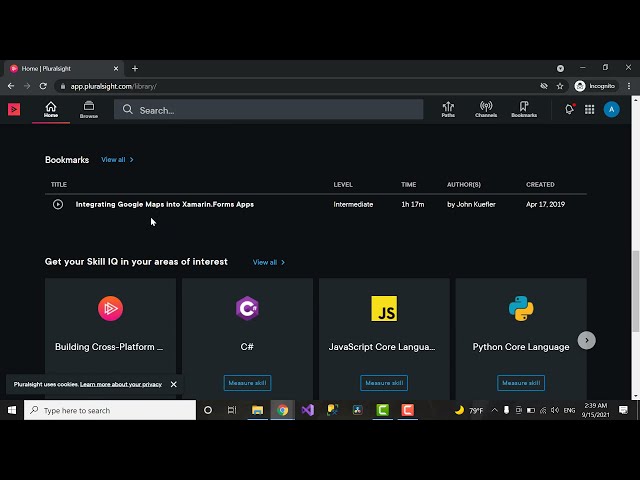The image size is (640, 480).
Task: Click the Intermediate level cell
Action: point(353,204)
